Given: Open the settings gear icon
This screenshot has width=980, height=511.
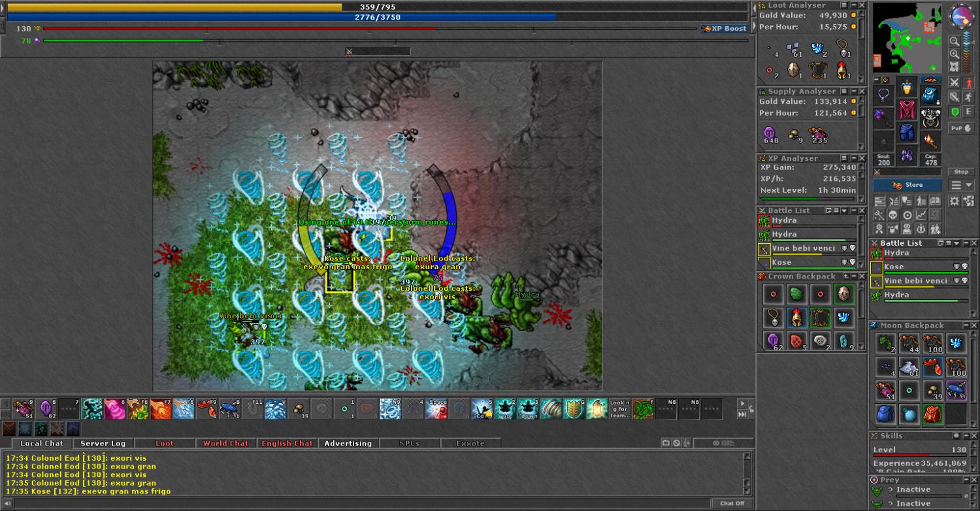Looking at the screenshot, I should tap(955, 201).
